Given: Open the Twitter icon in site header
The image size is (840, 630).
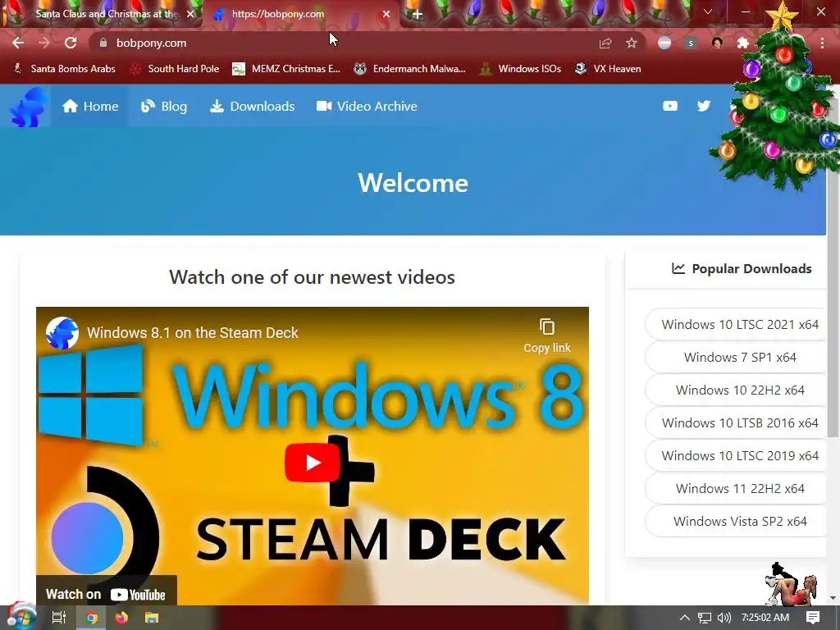Looking at the screenshot, I should coord(703,106).
